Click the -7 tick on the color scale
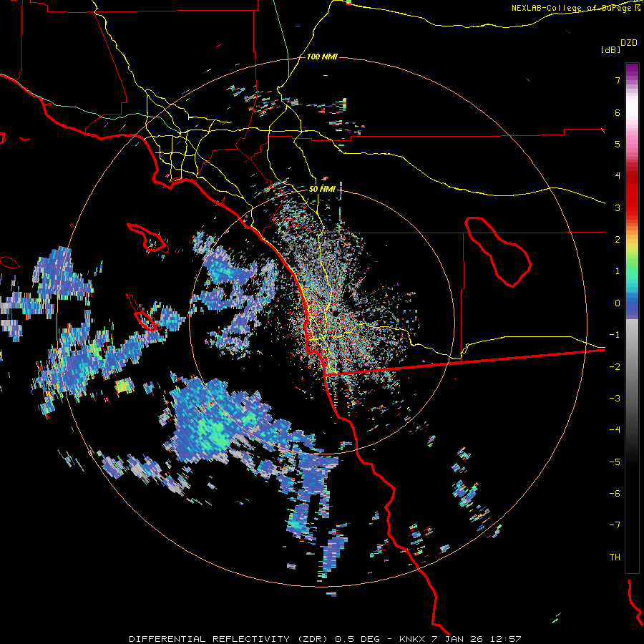Screen dimensions: 644x644 tap(615, 525)
